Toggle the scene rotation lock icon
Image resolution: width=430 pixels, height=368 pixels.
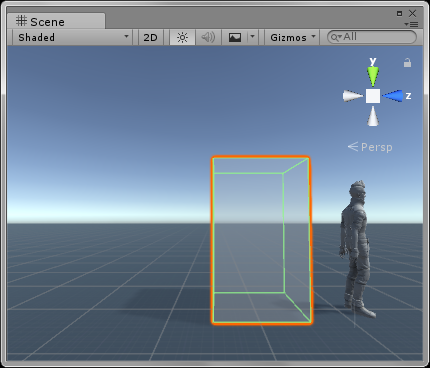coord(407,63)
